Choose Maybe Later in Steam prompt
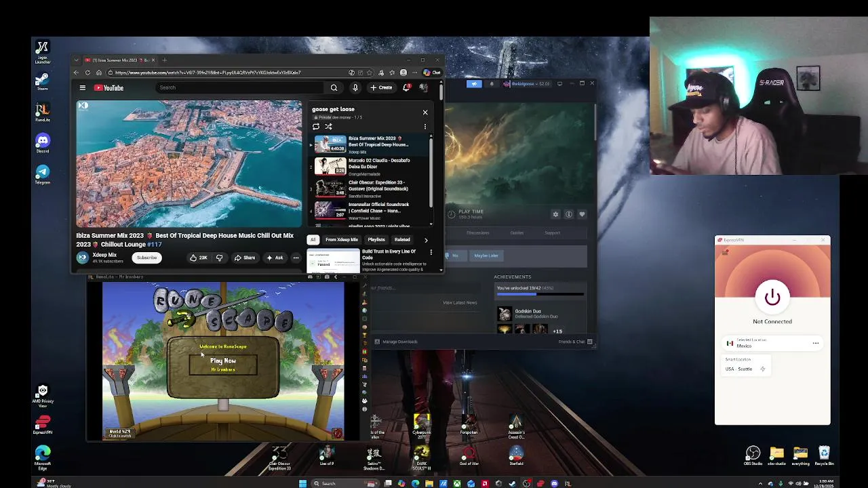 coord(486,256)
